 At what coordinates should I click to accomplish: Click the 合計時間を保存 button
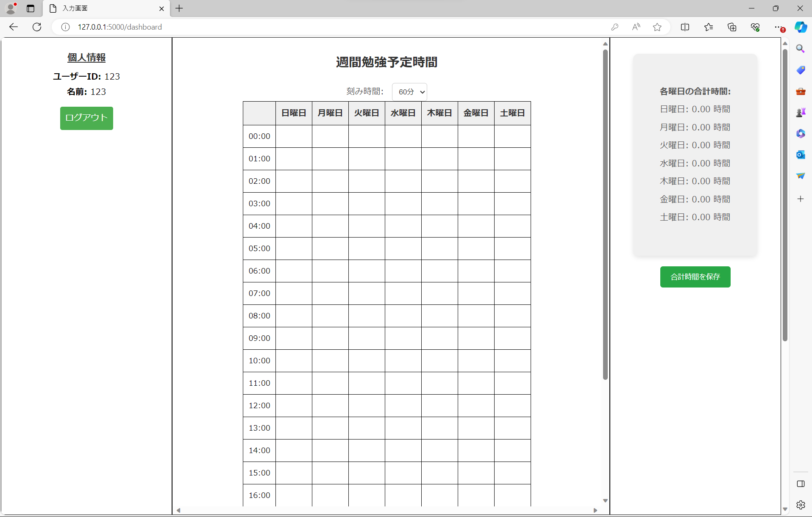pyautogui.click(x=695, y=277)
